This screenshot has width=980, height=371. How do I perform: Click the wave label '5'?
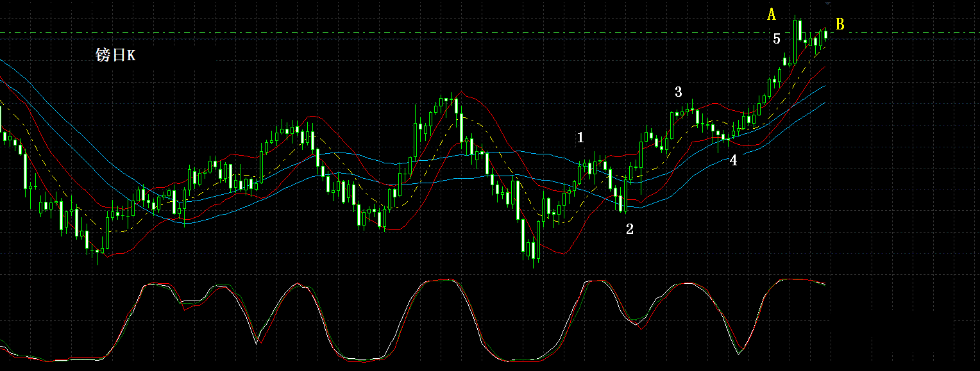777,39
